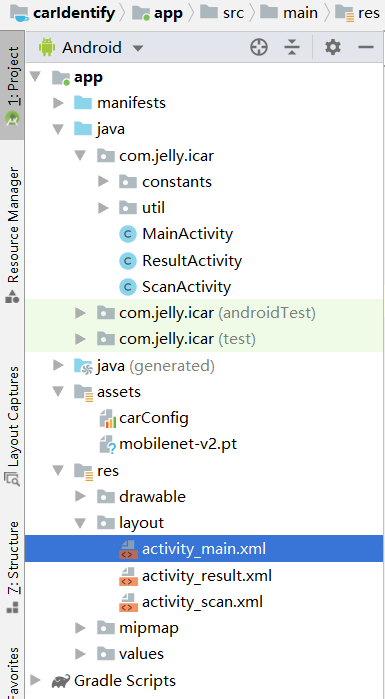This screenshot has height=699, width=385.
Task: Switch to the Resource Manager side tab
Action: pos(12,235)
